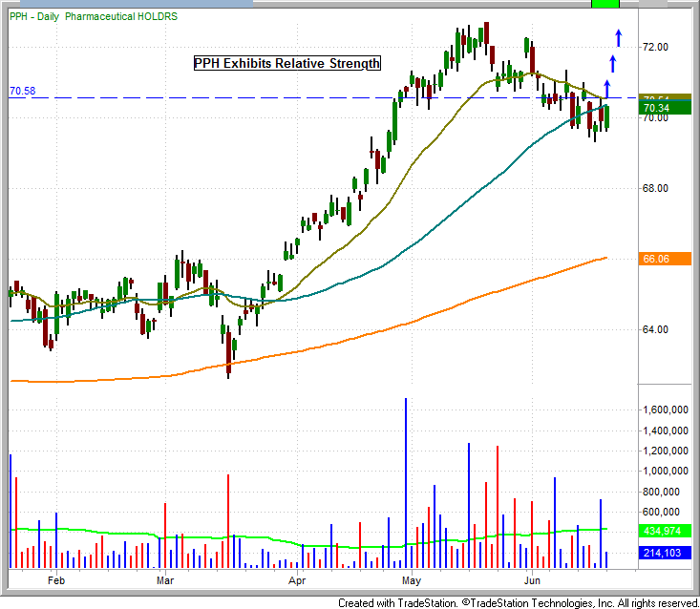Click the bright green box at top edge
The image size is (700, 609).
pyautogui.click(x=605, y=4)
